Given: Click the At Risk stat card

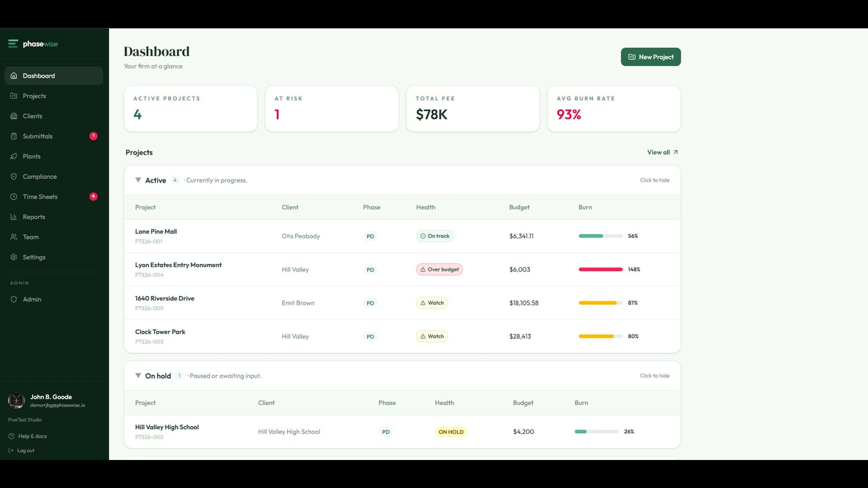Looking at the screenshot, I should pyautogui.click(x=332, y=109).
